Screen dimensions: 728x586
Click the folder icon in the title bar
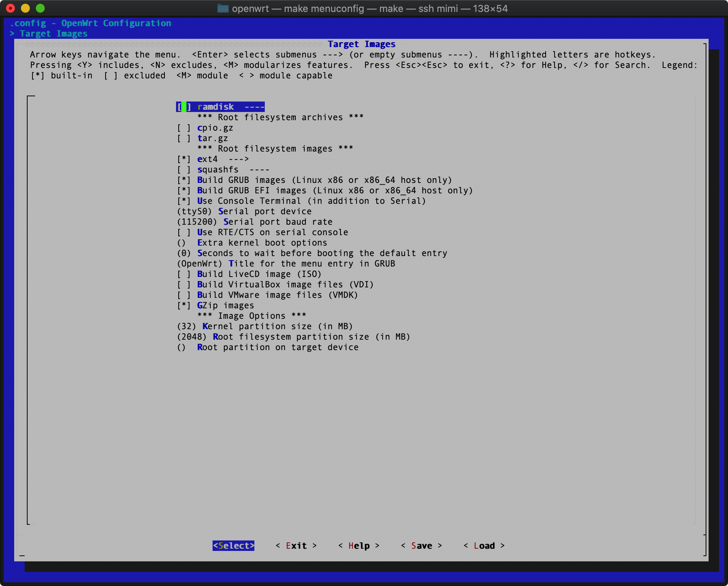coord(223,8)
